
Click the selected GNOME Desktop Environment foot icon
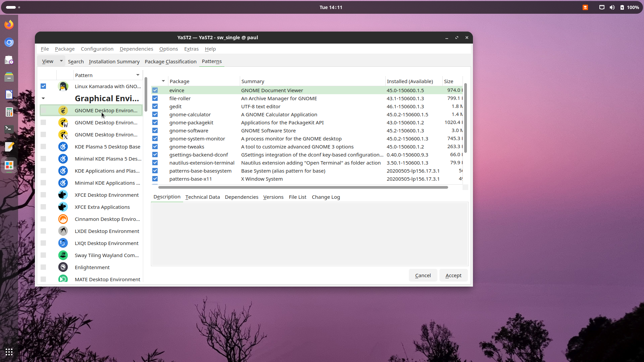click(x=63, y=110)
